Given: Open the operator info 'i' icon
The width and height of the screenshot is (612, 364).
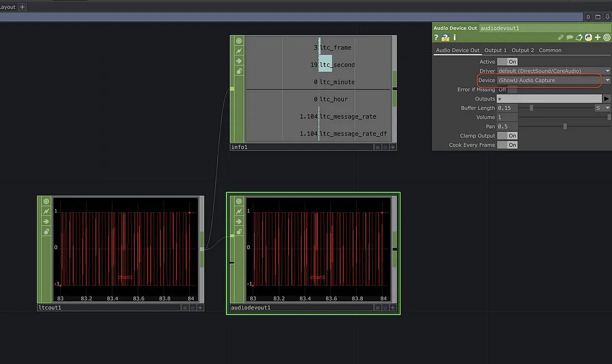Looking at the screenshot, I should 455,38.
